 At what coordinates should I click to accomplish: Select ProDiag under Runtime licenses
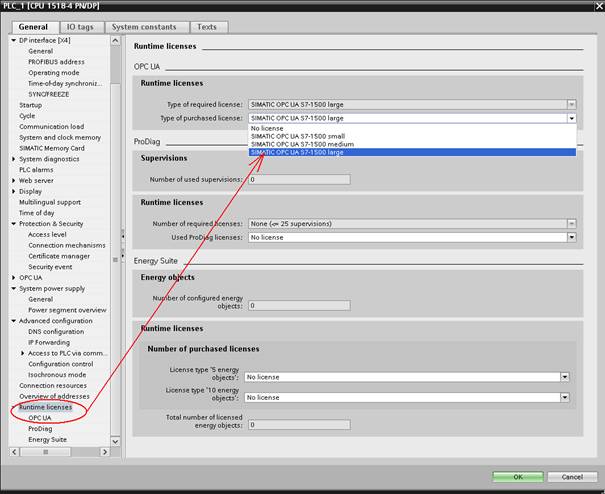tap(40, 429)
